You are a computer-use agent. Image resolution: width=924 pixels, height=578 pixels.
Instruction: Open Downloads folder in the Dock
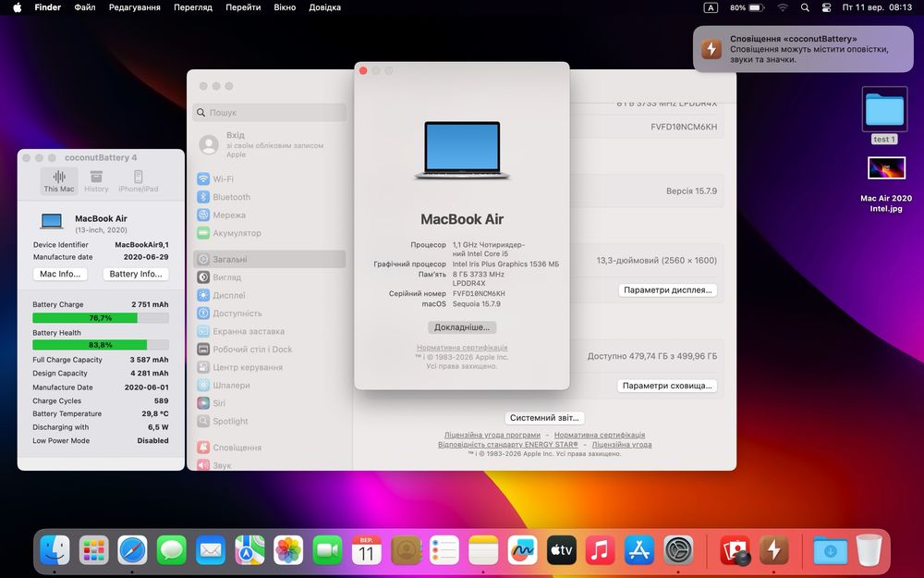(830, 550)
